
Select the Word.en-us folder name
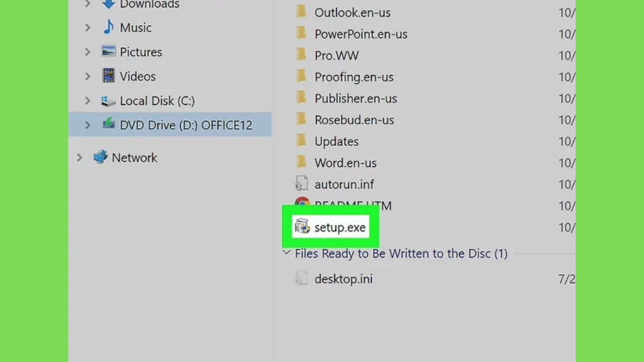[345, 163]
